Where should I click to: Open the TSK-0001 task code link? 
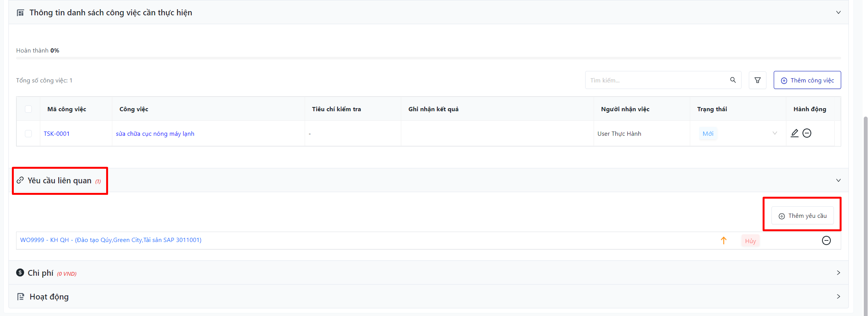(57, 133)
